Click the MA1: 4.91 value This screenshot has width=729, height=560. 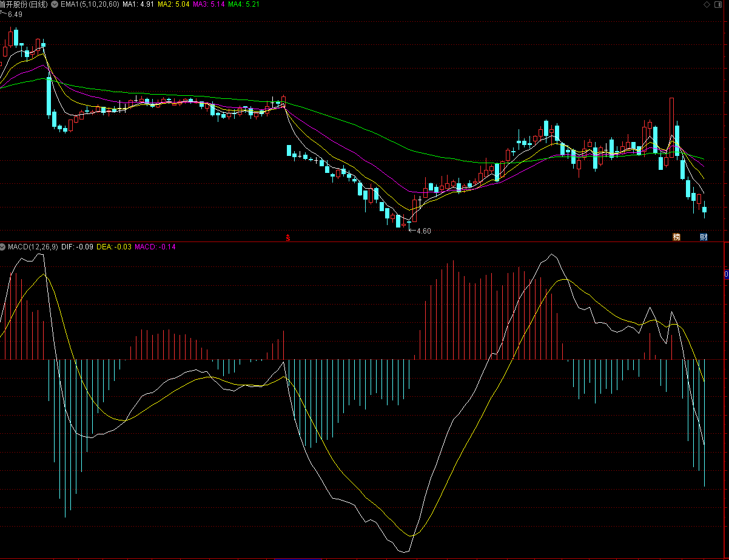tap(138, 4)
